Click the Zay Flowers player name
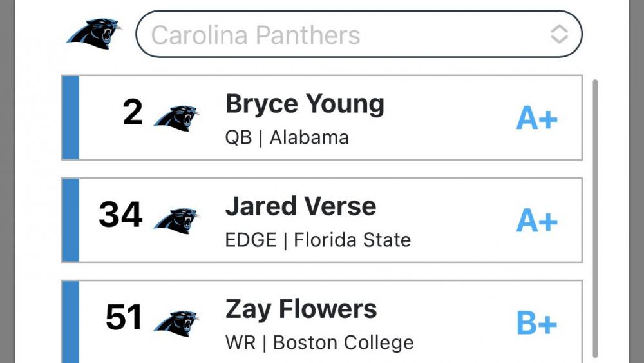The width and height of the screenshot is (644, 363). pyautogui.click(x=301, y=309)
